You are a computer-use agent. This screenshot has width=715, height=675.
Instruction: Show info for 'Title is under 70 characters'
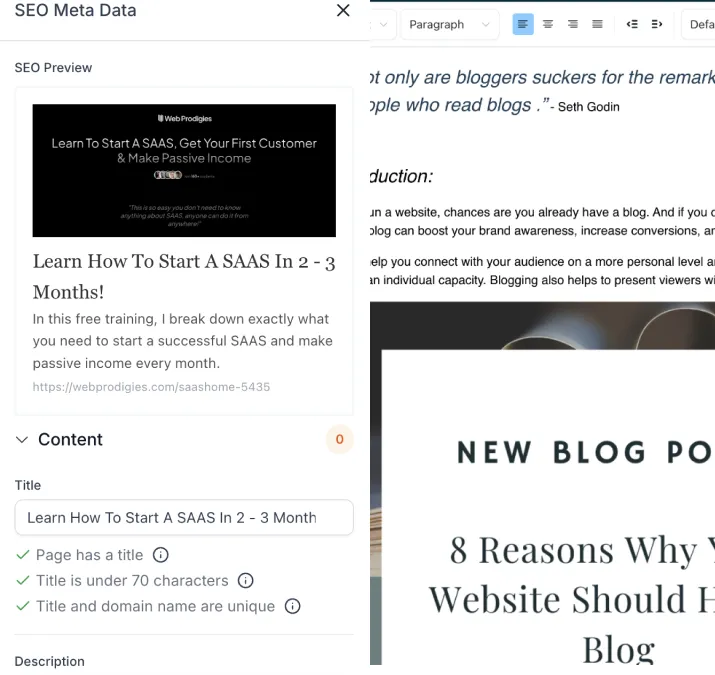245,580
